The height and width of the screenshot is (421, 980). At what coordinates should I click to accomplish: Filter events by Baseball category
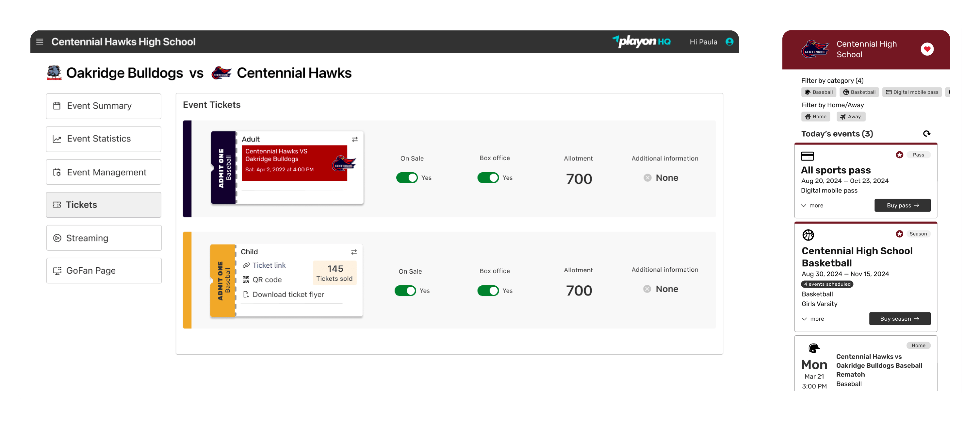point(819,92)
